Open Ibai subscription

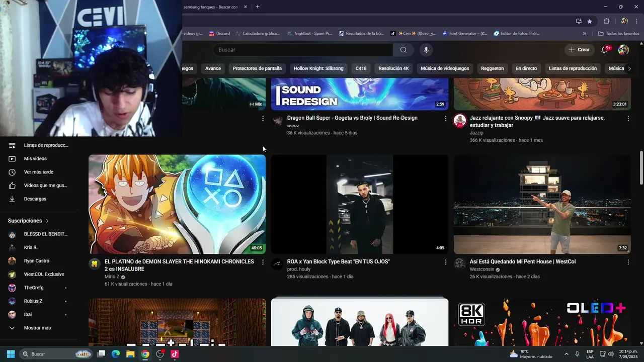click(x=39, y=314)
